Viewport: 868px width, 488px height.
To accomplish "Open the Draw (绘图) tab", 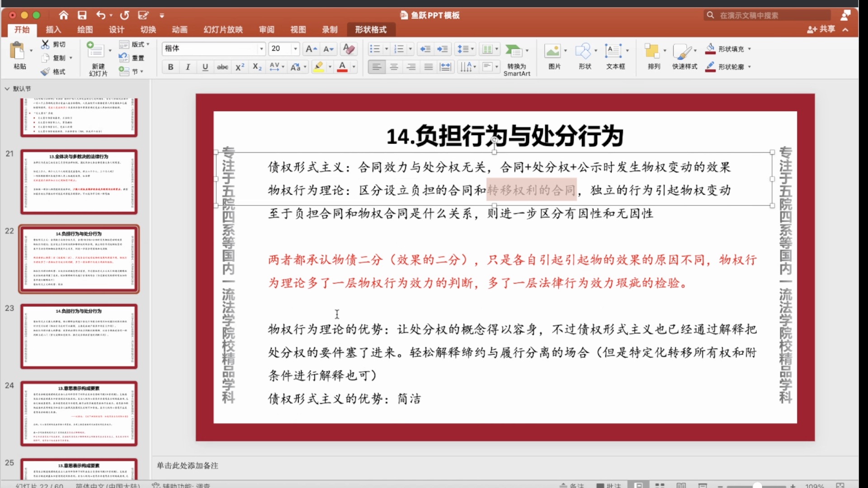I will pyautogui.click(x=85, y=29).
